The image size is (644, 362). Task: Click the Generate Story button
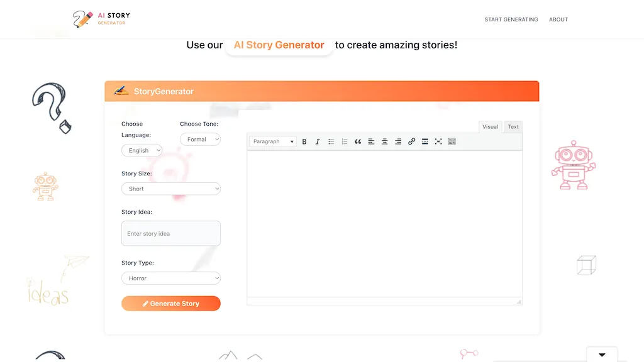(171, 304)
